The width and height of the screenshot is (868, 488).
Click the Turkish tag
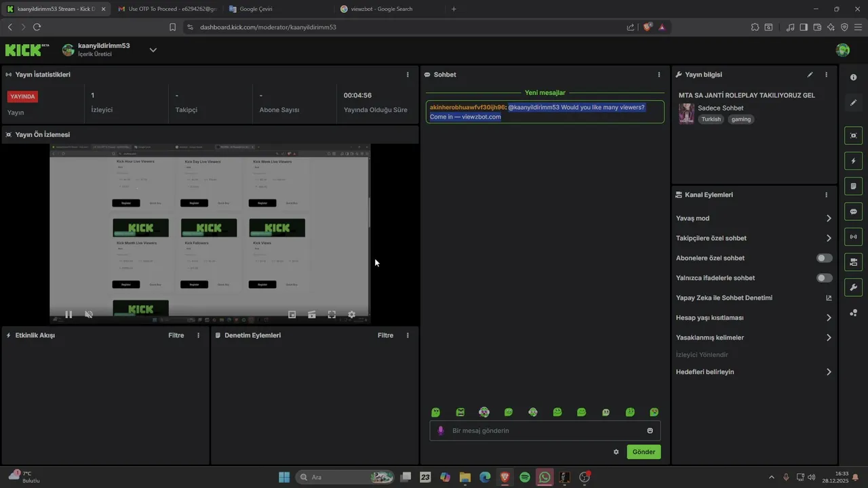pyautogui.click(x=711, y=119)
